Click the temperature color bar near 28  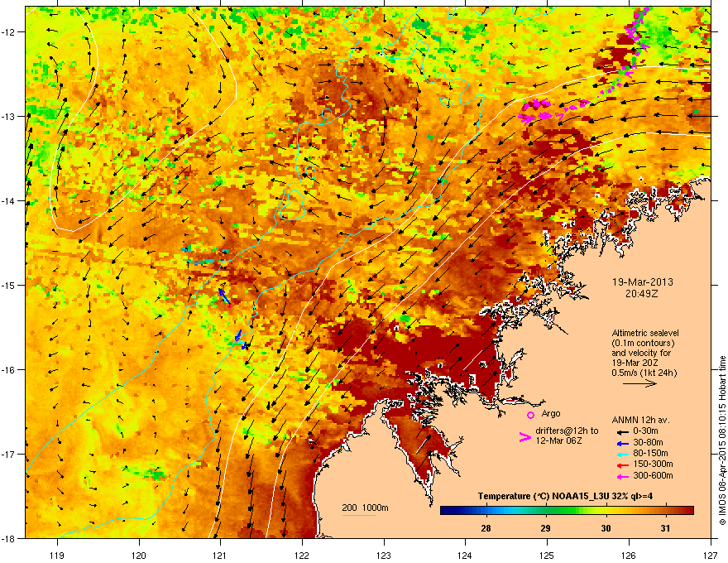pos(486,511)
